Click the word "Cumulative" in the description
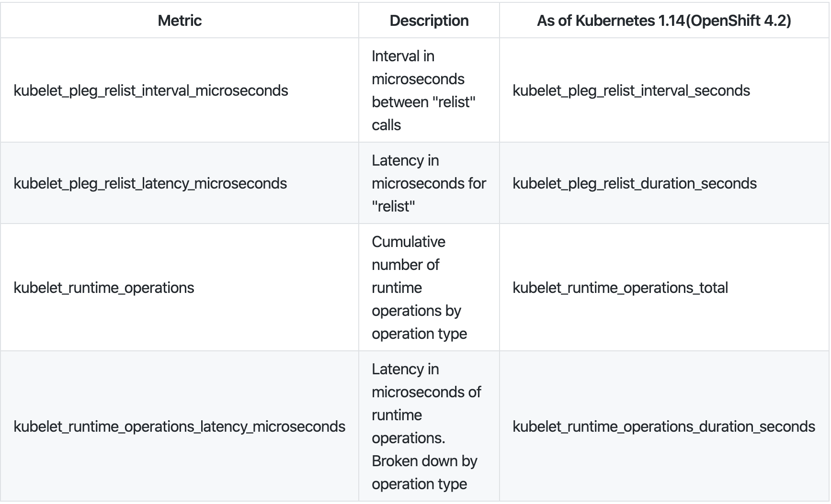Screen dimensions: 831x504 coord(409,242)
